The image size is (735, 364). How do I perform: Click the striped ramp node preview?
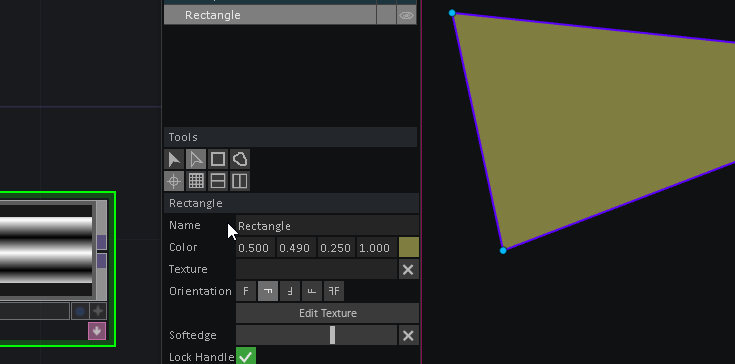[46, 250]
